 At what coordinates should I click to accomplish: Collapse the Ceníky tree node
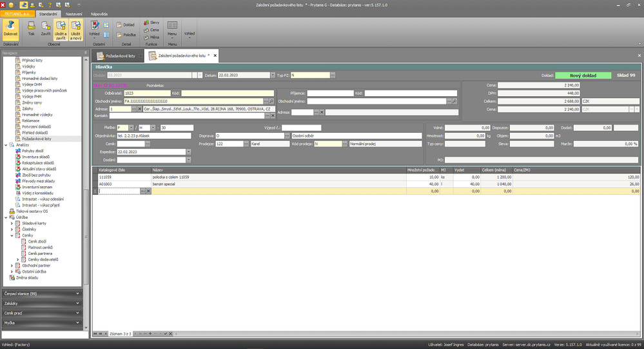coord(12,235)
